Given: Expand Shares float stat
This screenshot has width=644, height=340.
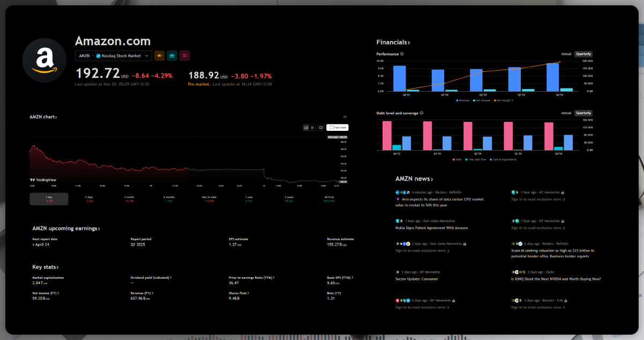Looking at the screenshot, I should pyautogui.click(x=239, y=293).
